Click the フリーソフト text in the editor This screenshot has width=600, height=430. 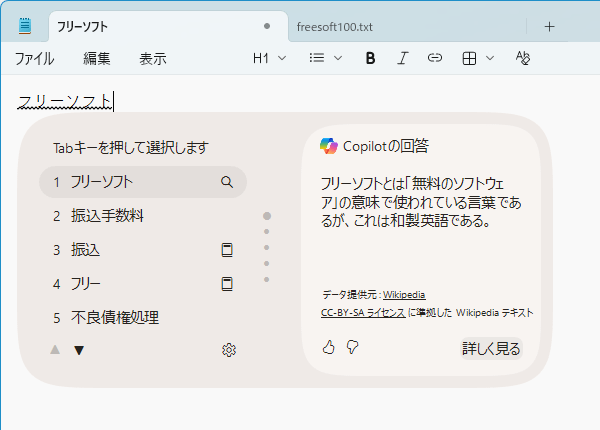(64, 102)
